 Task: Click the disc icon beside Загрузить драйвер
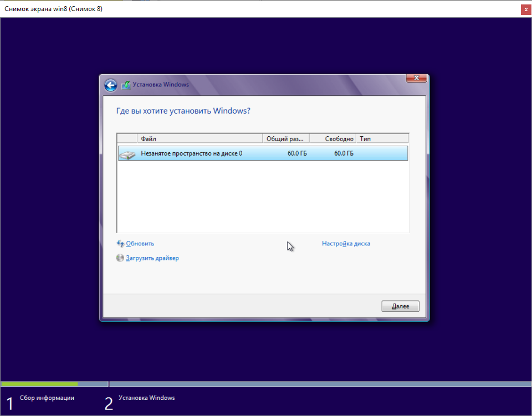point(120,258)
